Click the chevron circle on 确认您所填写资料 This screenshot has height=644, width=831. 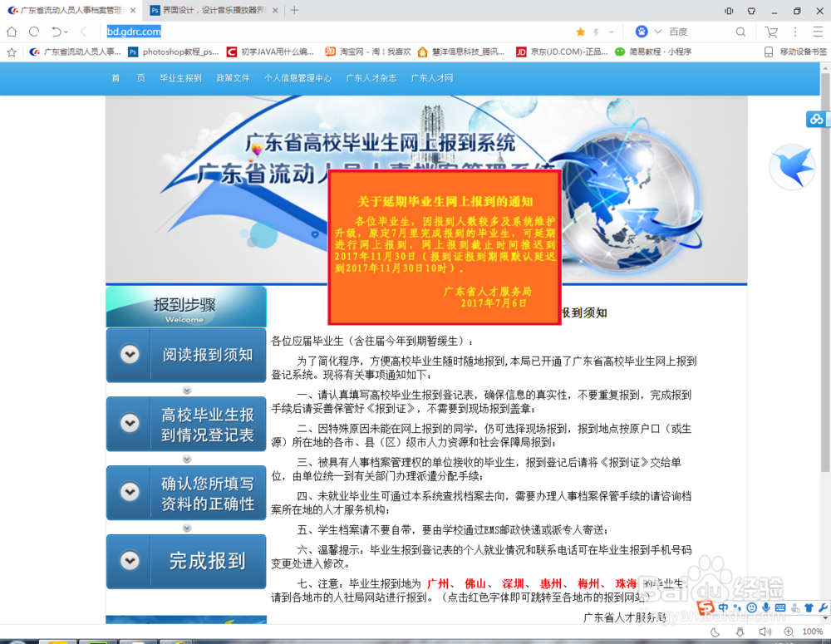tap(130, 492)
